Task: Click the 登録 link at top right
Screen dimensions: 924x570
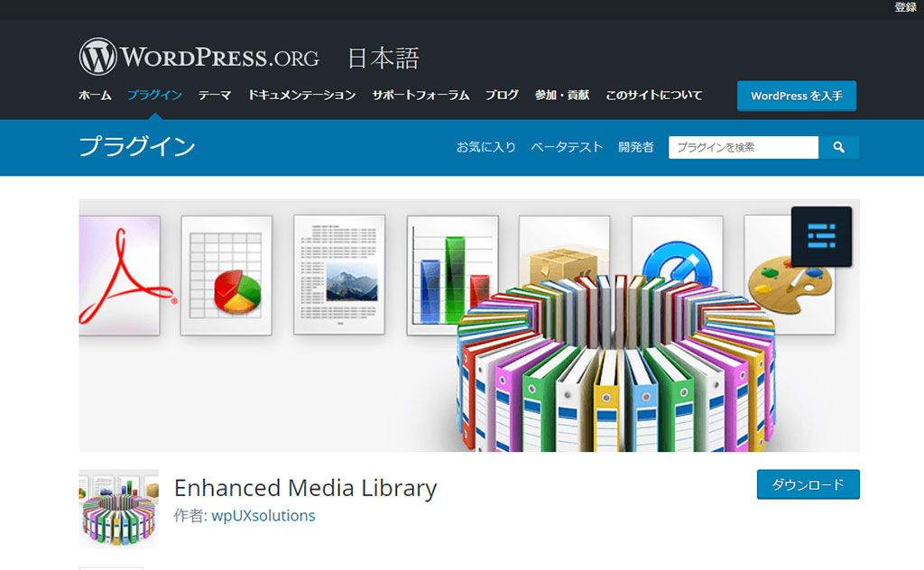Action: (x=905, y=7)
